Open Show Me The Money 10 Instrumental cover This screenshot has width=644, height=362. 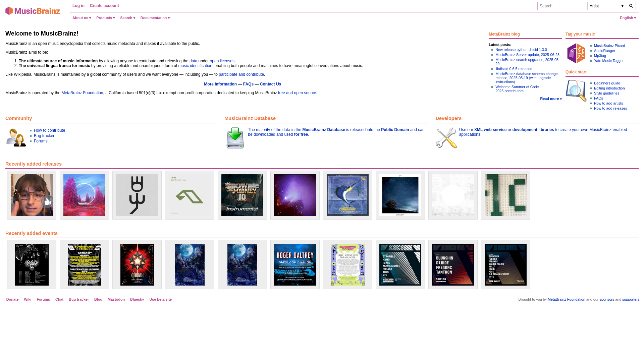(x=242, y=195)
